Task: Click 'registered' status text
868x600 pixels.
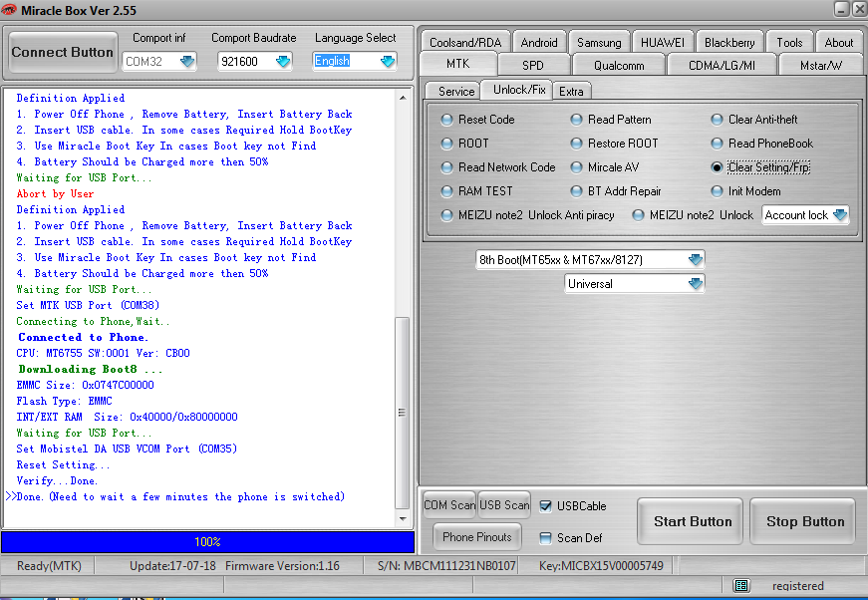Action: [797, 586]
